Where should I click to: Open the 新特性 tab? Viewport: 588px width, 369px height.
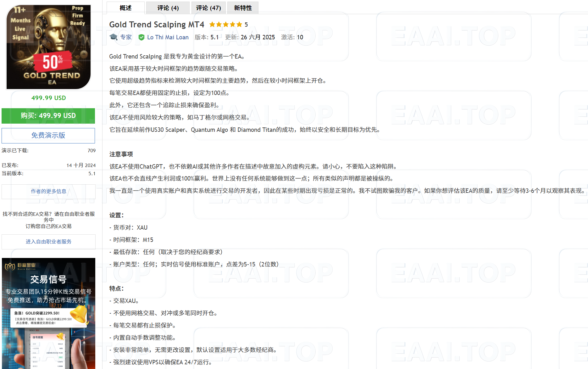pyautogui.click(x=243, y=8)
